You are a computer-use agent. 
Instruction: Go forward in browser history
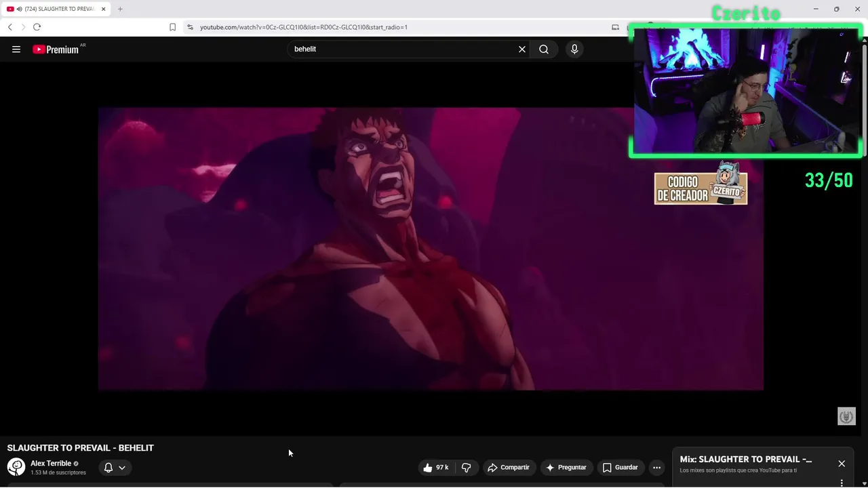pyautogui.click(x=23, y=27)
